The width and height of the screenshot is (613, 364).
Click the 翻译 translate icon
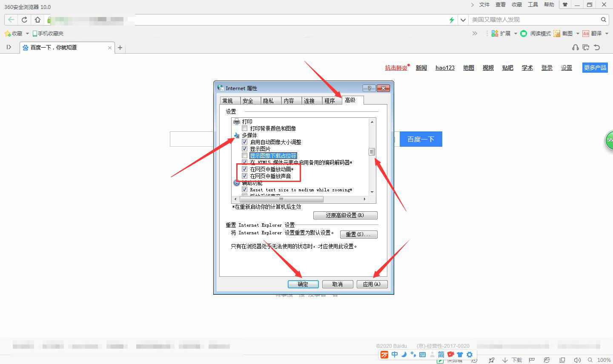click(586, 33)
